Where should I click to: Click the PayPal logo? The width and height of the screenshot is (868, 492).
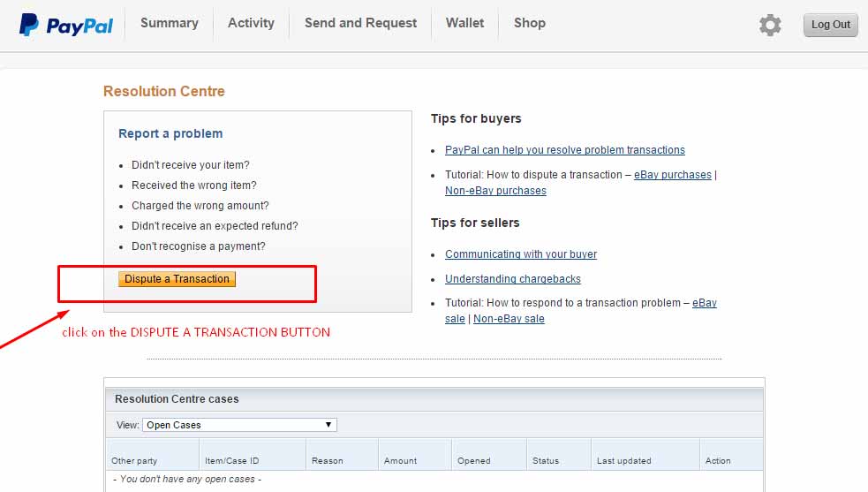point(66,25)
